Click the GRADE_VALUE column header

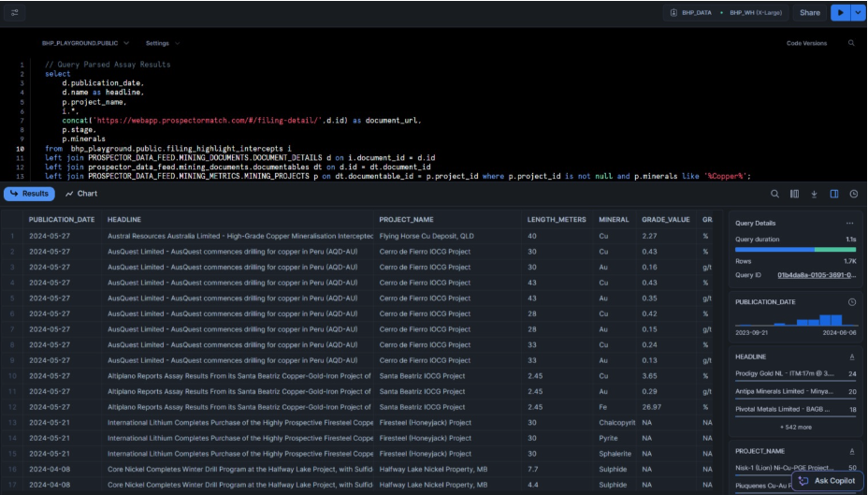point(665,219)
